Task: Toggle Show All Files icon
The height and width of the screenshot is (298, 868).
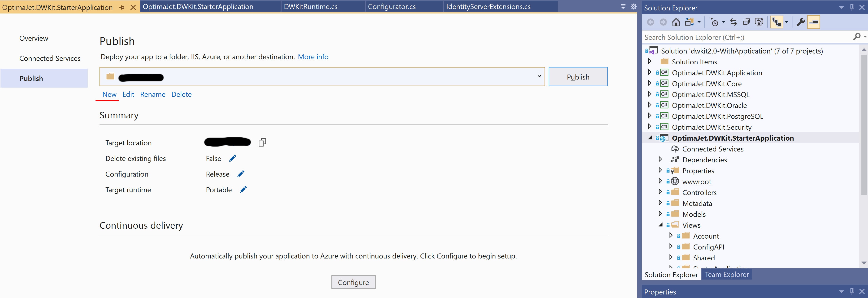Action: tap(759, 22)
